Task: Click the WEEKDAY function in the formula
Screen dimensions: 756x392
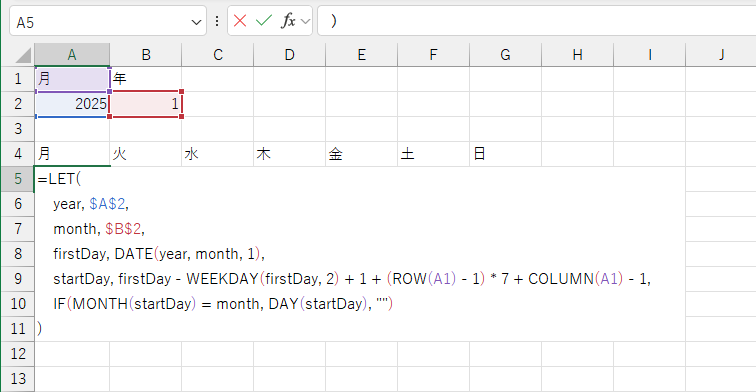Action: 222,279
